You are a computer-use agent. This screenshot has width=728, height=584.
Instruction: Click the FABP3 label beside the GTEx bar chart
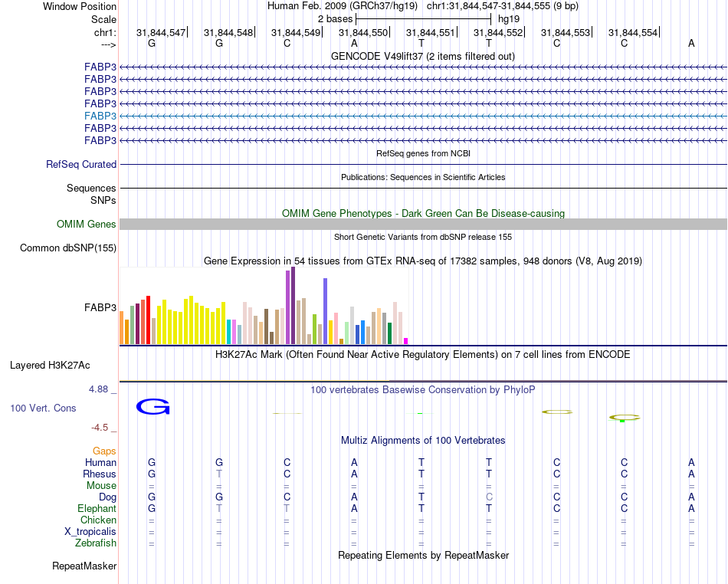point(100,307)
